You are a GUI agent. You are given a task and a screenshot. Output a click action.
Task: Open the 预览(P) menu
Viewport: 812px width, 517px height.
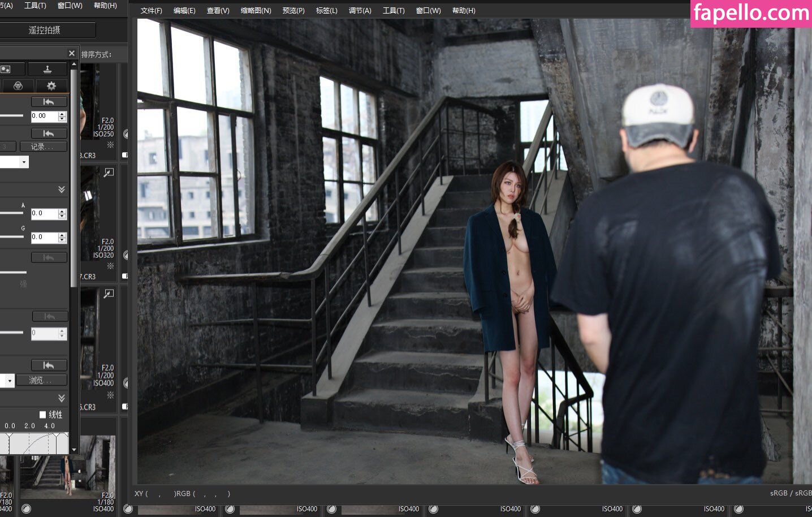pos(293,11)
